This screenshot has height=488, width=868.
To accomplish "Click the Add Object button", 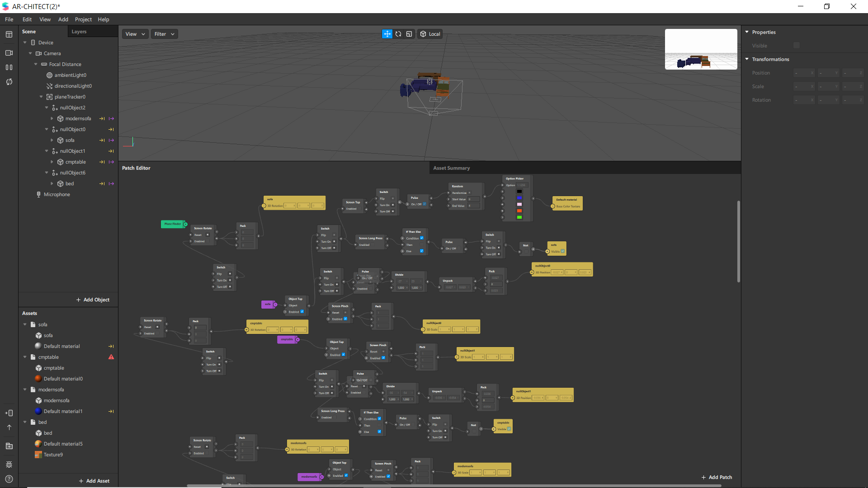I will [93, 300].
